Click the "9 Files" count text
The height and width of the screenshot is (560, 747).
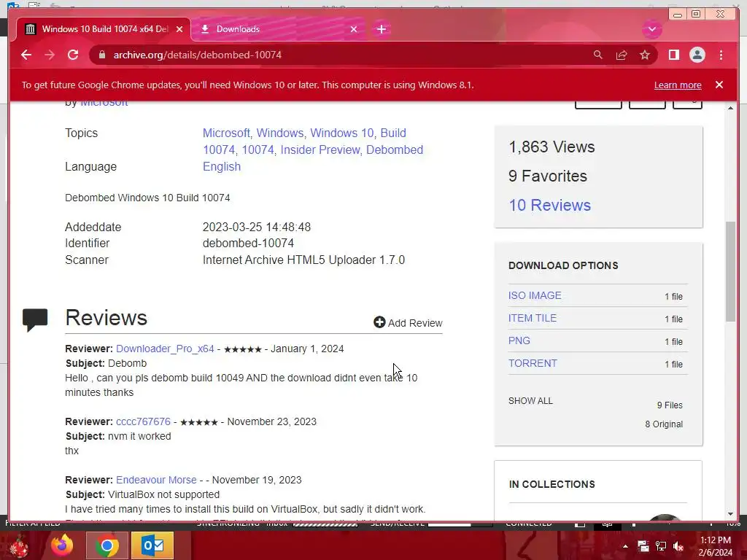pos(670,405)
